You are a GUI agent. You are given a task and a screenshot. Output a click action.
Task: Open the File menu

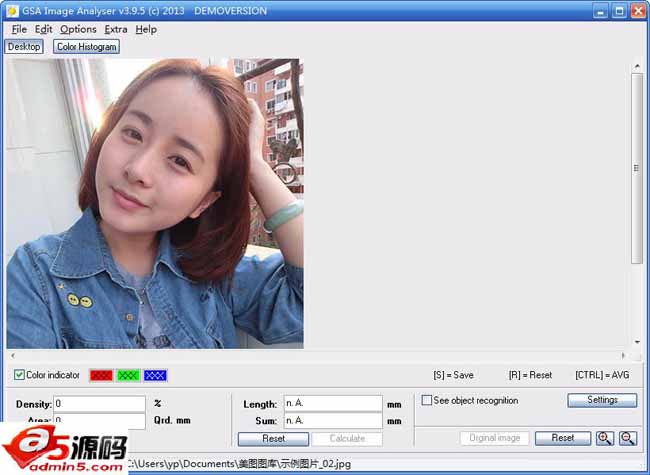(x=19, y=29)
